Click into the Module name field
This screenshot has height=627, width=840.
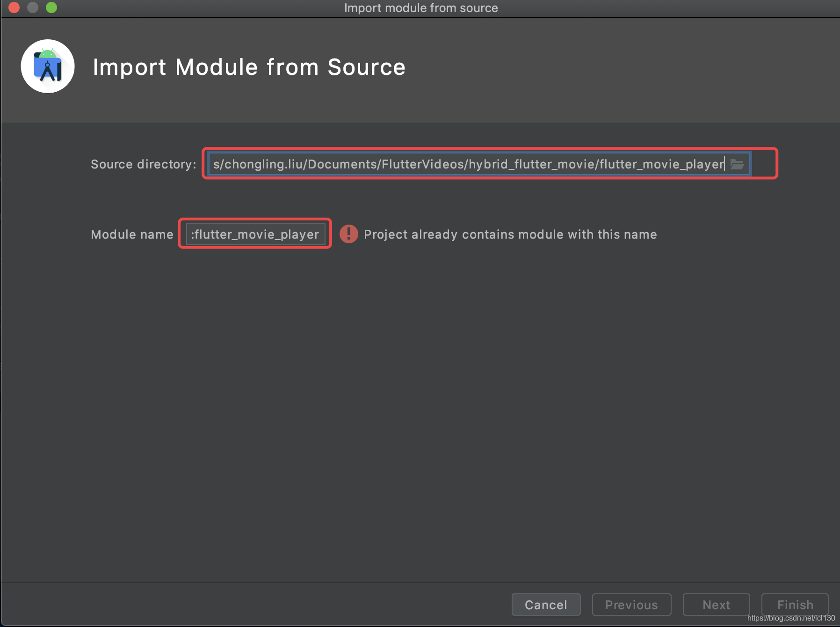tap(255, 234)
